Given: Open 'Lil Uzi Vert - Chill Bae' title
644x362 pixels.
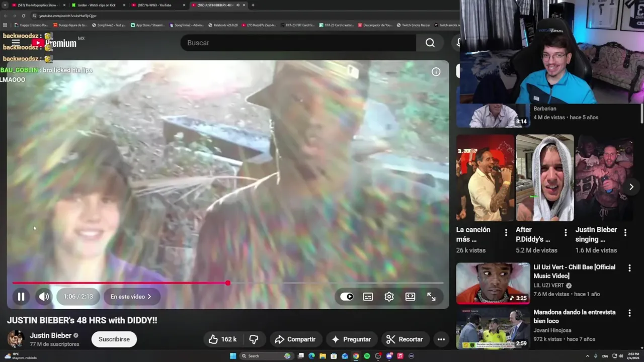Looking at the screenshot, I should pos(575,271).
